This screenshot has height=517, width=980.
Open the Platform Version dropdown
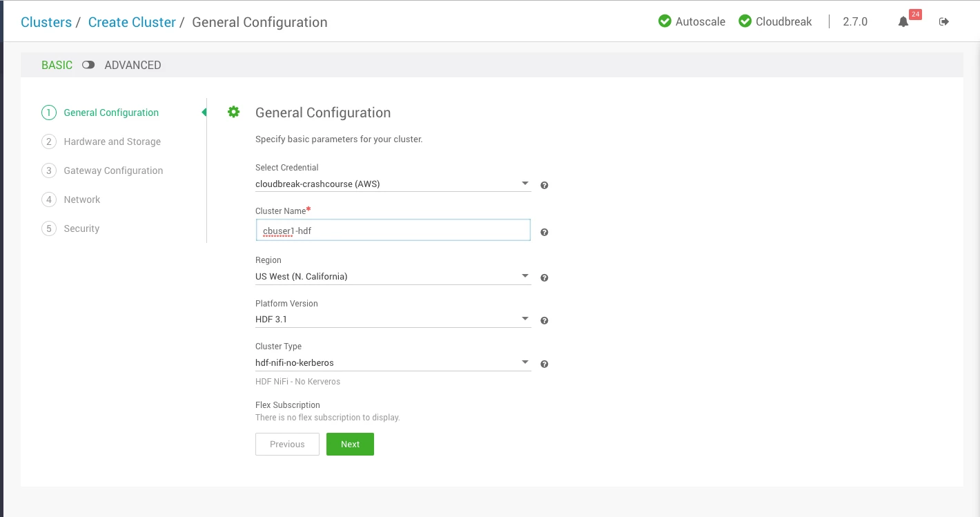pyautogui.click(x=393, y=320)
